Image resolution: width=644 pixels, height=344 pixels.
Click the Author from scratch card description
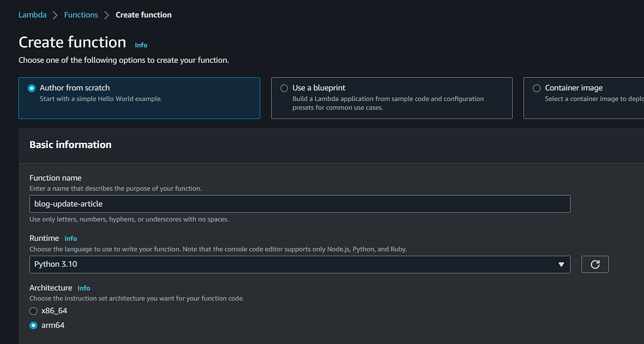(x=100, y=99)
